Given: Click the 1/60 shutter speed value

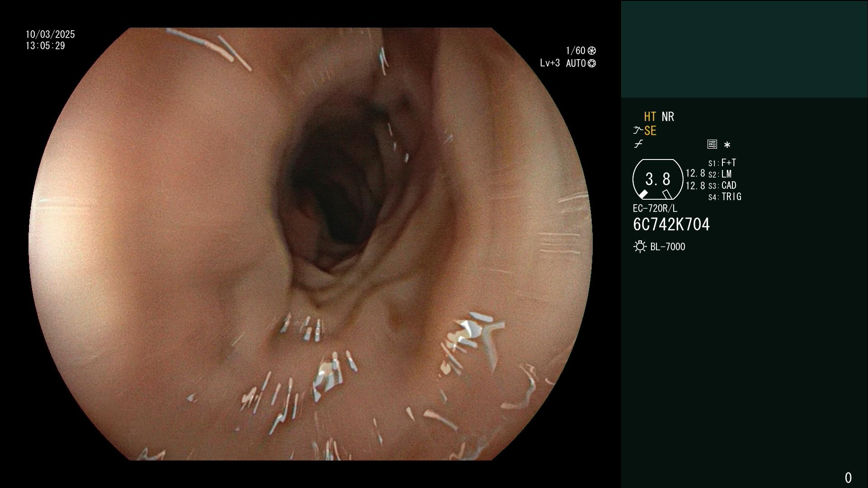Looking at the screenshot, I should [x=576, y=51].
